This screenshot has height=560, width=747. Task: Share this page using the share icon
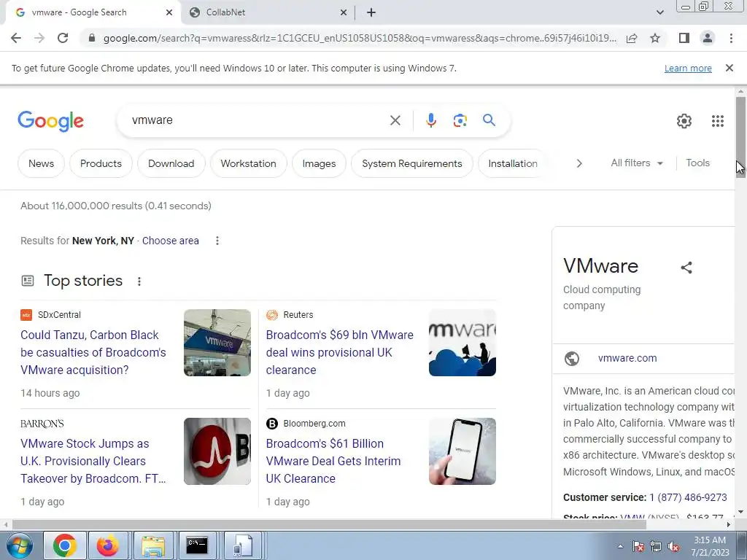click(x=632, y=38)
